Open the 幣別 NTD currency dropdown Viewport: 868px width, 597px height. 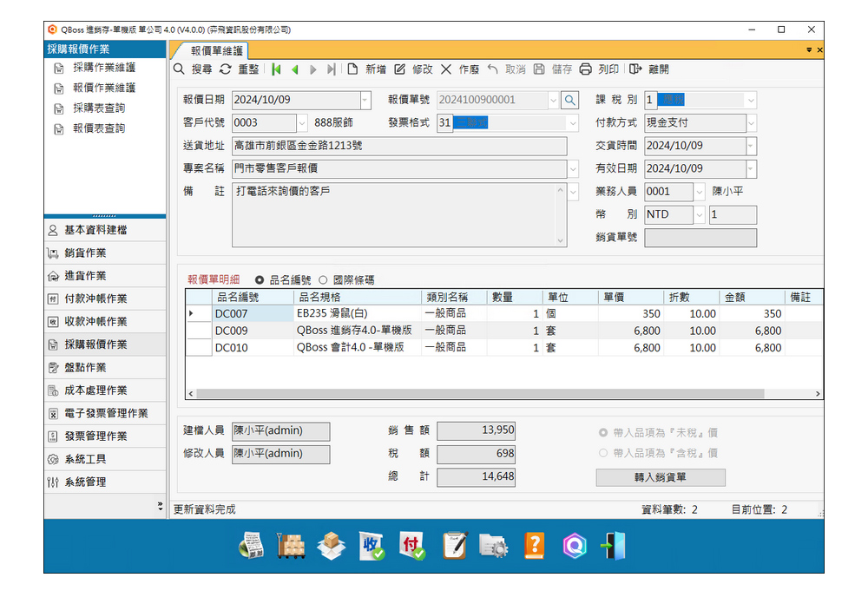click(x=699, y=214)
